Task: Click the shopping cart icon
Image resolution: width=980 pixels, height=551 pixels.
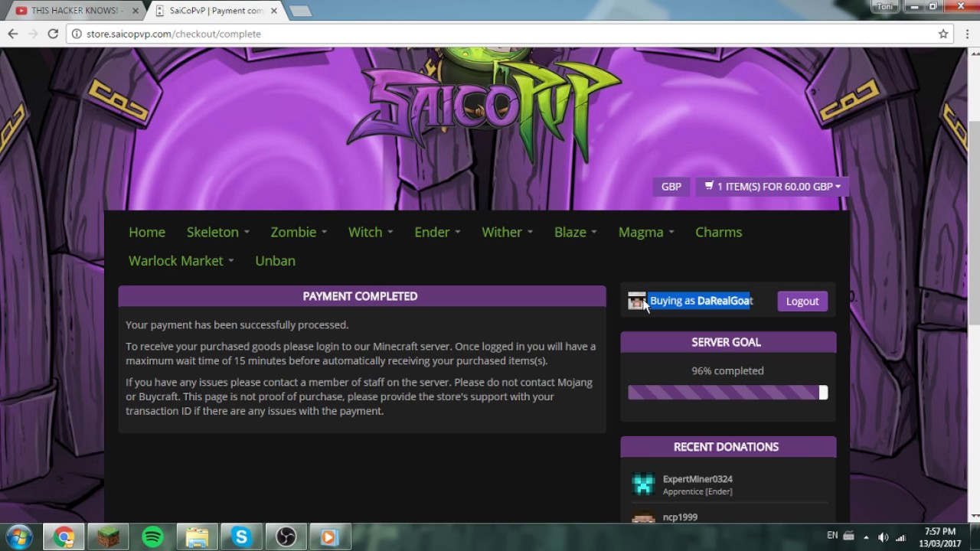Action: 709,186
